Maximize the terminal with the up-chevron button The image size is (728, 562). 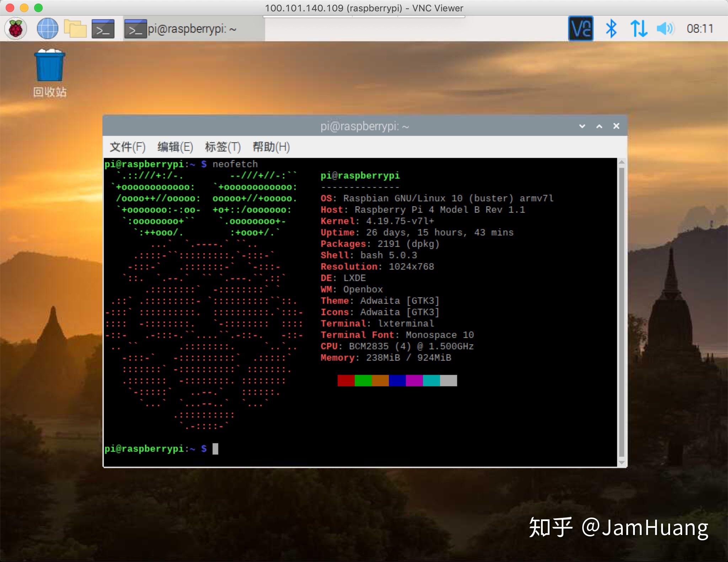click(599, 126)
